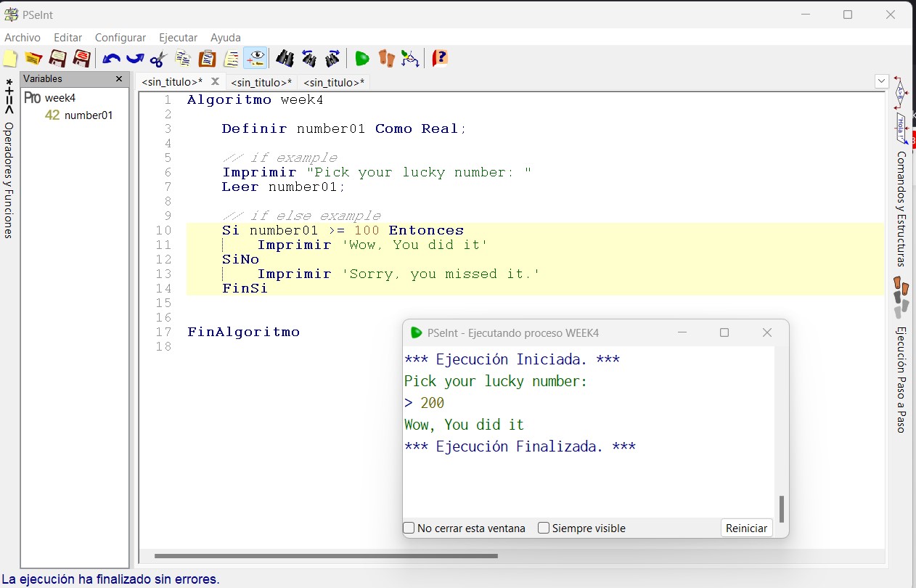Open the tab list dropdown arrow
The image size is (916, 588).
coord(882,81)
